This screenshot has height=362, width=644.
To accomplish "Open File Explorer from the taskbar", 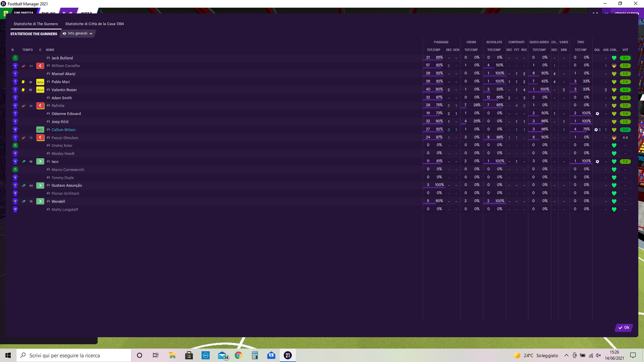I will (x=172, y=355).
